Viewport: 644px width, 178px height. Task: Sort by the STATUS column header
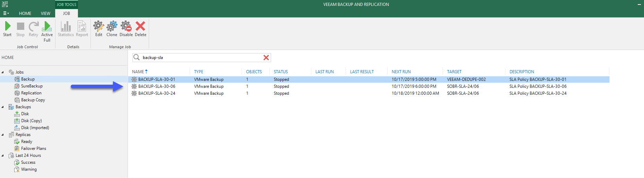(281, 72)
